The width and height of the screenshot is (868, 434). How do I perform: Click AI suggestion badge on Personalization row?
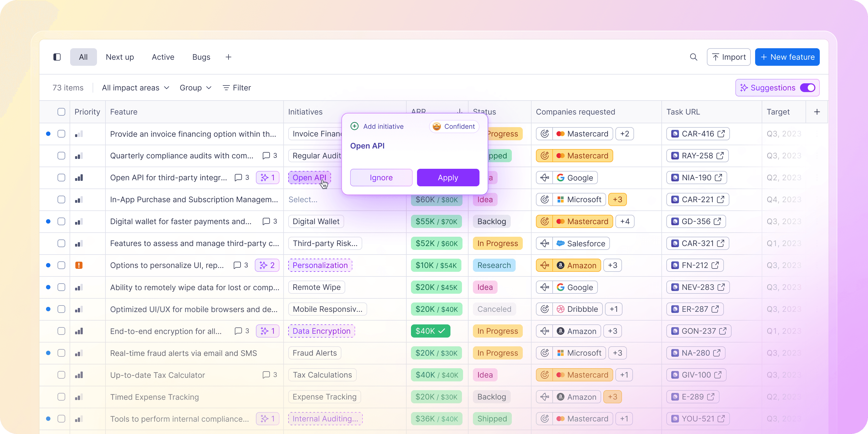click(x=267, y=265)
